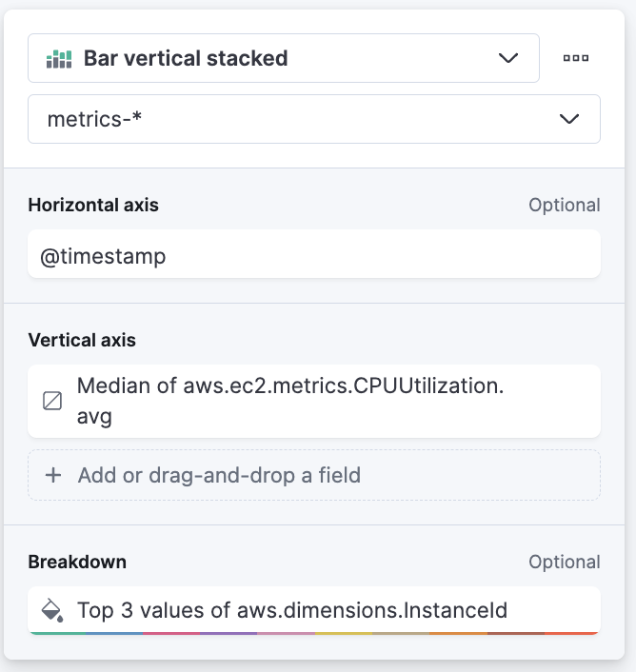Expand the metrics-* data view chevron

(x=568, y=119)
